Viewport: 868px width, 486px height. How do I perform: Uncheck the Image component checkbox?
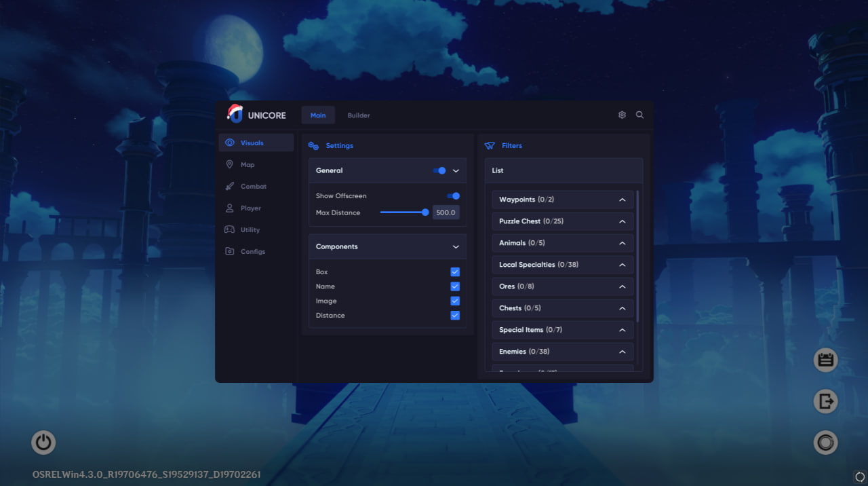tap(455, 301)
